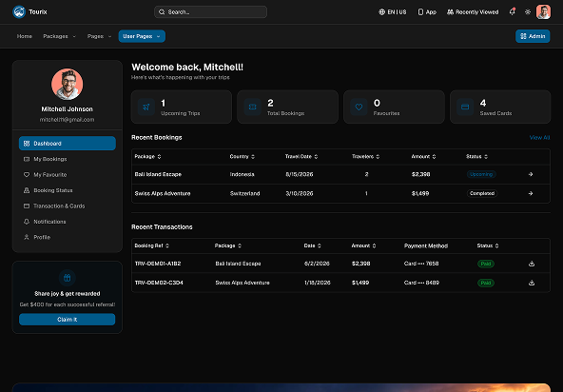The width and height of the screenshot is (563, 392).
Task: Sort bookings by Travel Date column
Action: 301,157
